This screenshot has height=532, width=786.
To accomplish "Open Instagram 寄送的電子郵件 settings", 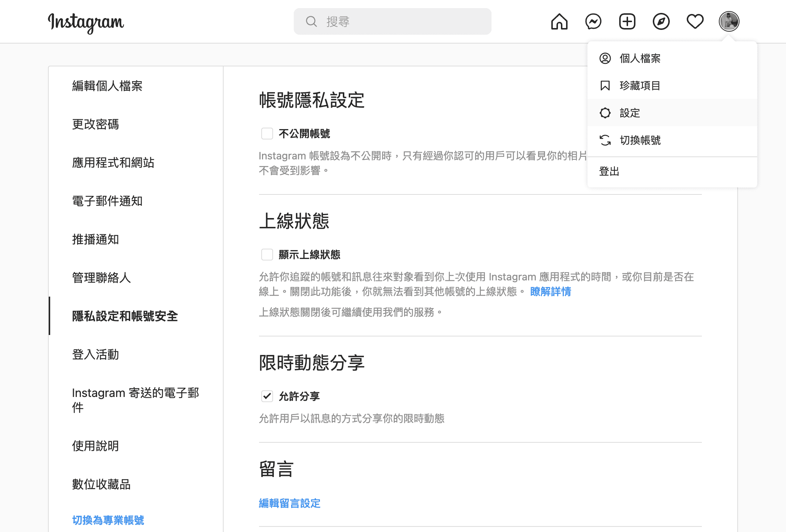I will (136, 400).
